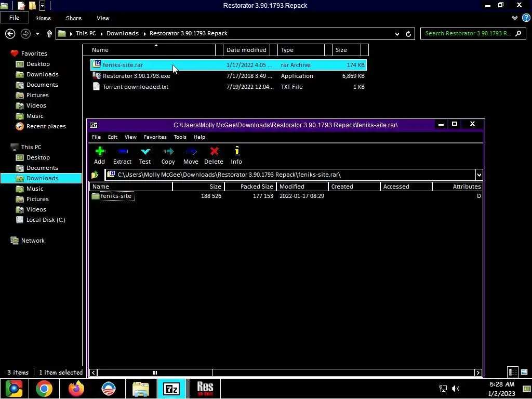The image size is (532, 399).
Task: Open Restorator Res taskbar icon
Action: click(205, 389)
